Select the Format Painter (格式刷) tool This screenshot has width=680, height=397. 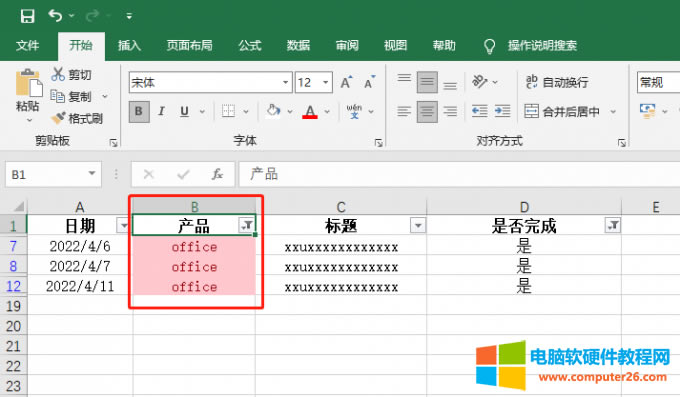[77, 118]
